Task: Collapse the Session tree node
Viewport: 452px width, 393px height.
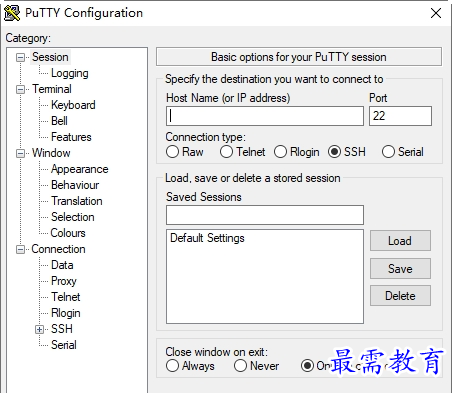Action: tap(20, 57)
